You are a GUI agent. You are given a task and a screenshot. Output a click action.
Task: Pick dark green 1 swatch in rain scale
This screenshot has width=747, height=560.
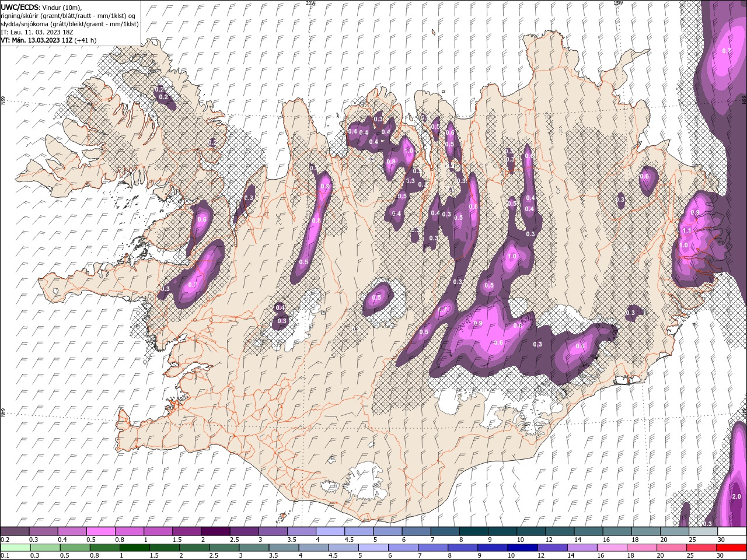pyautogui.click(x=135, y=547)
